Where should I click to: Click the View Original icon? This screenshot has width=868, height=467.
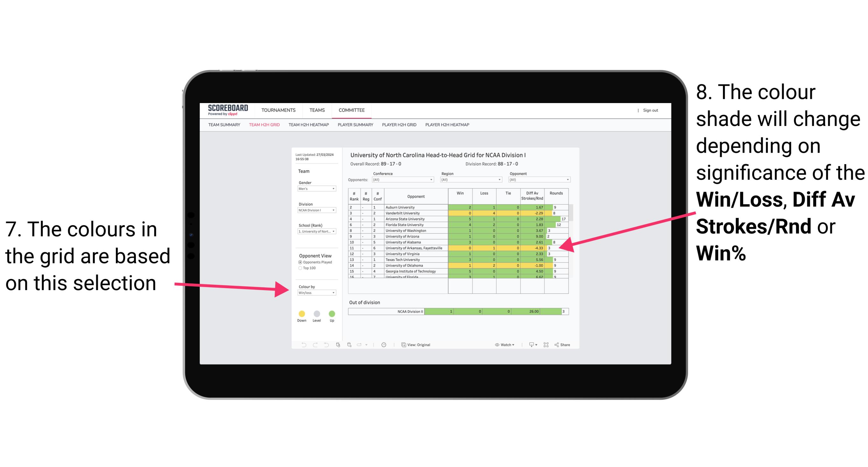pos(402,344)
